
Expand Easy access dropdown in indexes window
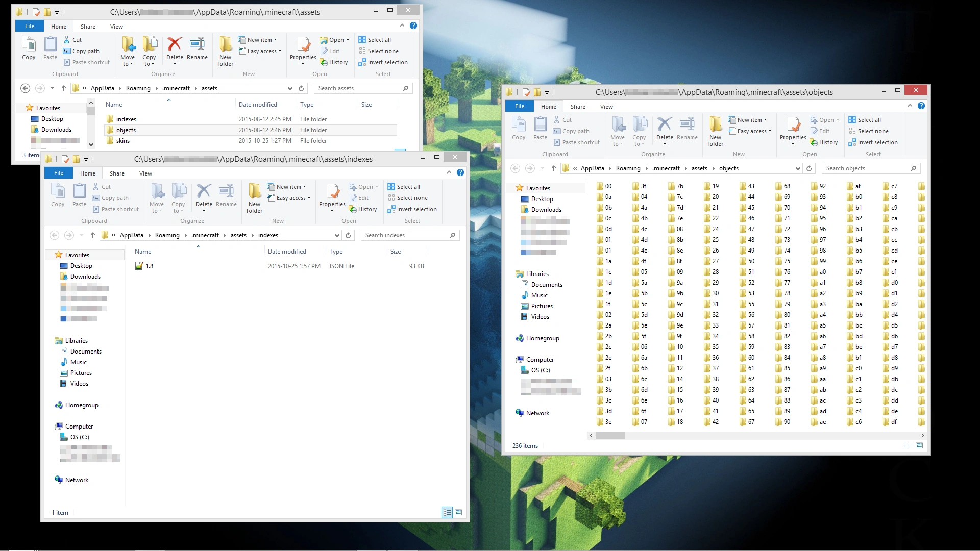[293, 198]
